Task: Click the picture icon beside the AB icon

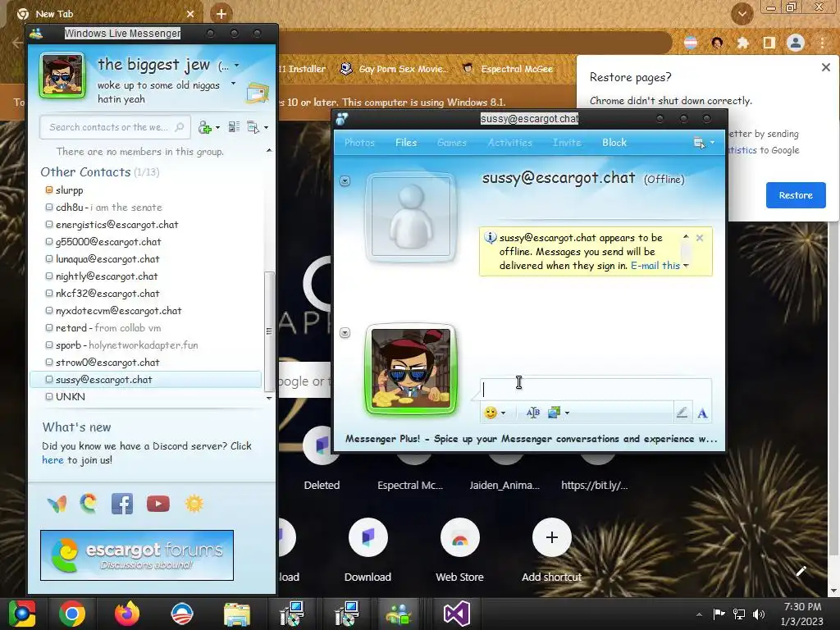Action: [554, 413]
